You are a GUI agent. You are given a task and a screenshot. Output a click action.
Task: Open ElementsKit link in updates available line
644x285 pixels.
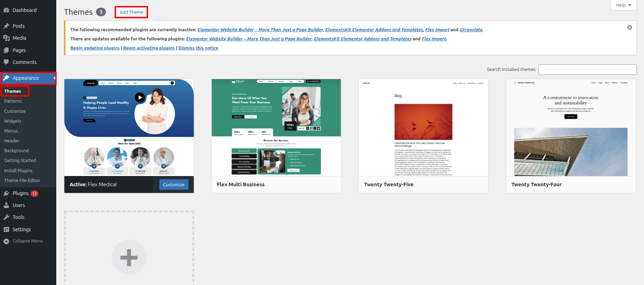tap(363, 39)
